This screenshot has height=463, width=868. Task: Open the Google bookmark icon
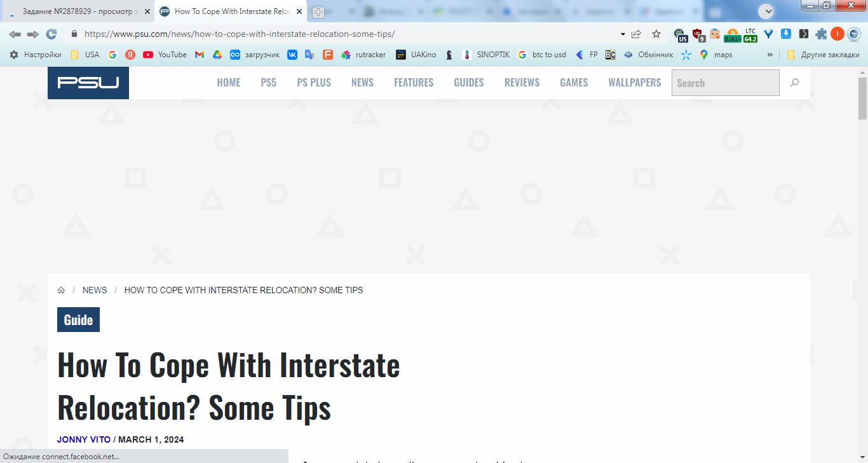[112, 55]
